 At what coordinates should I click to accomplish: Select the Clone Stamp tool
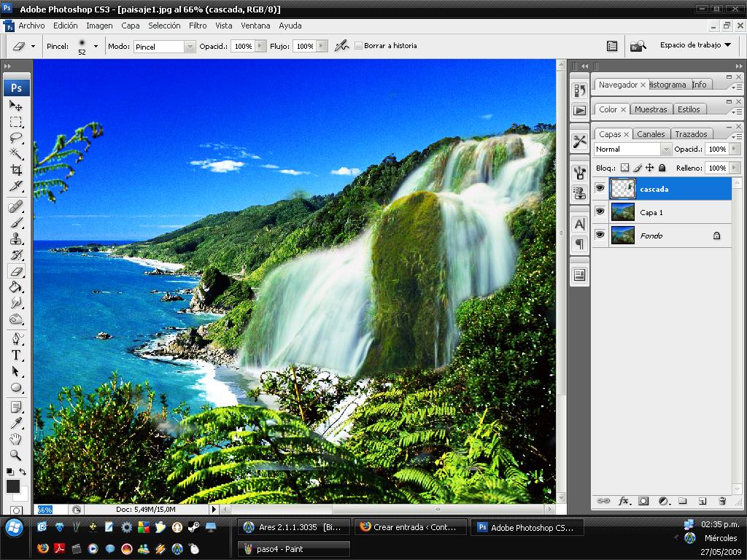pos(16,238)
